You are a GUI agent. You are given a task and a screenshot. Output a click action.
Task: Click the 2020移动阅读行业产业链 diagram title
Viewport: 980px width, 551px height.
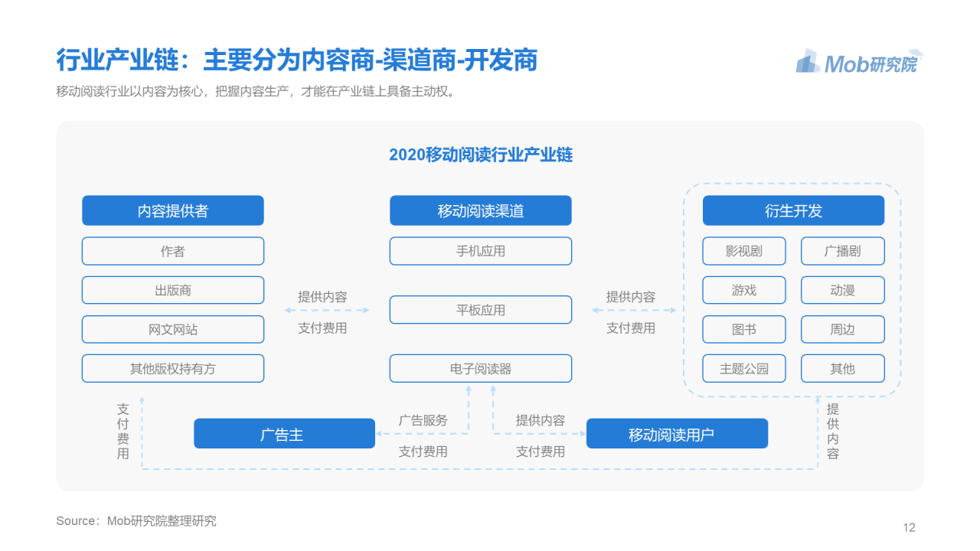pos(481,155)
